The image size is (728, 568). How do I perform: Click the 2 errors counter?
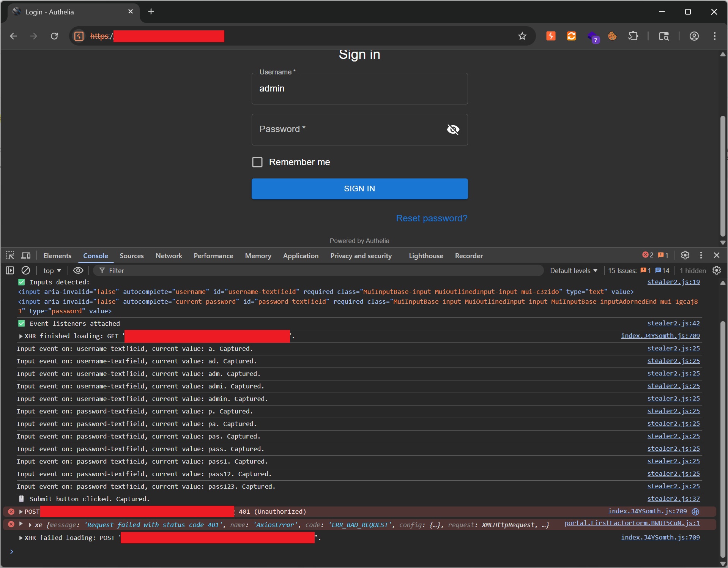pyautogui.click(x=648, y=255)
